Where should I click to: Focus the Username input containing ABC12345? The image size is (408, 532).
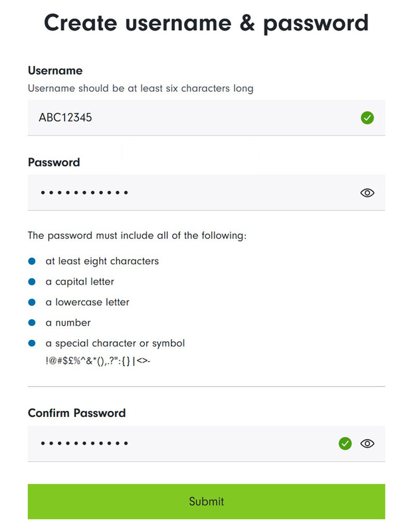point(186,118)
